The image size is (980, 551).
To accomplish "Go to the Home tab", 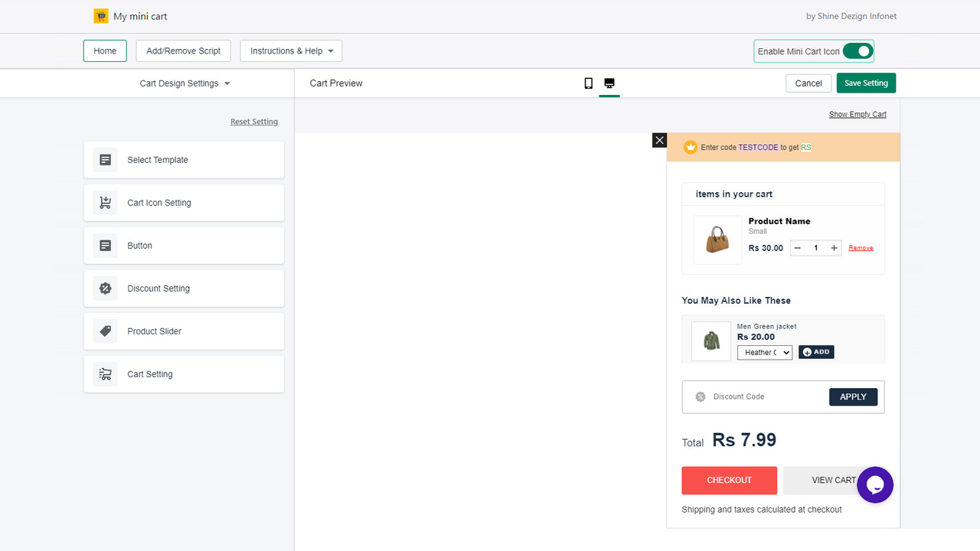I will (105, 51).
